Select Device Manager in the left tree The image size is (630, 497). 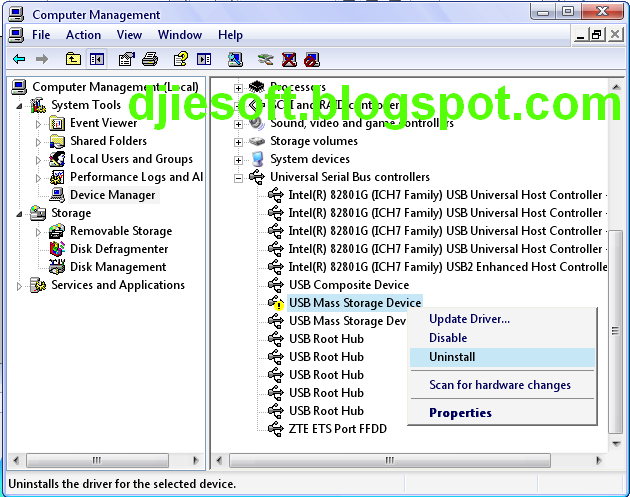112,195
